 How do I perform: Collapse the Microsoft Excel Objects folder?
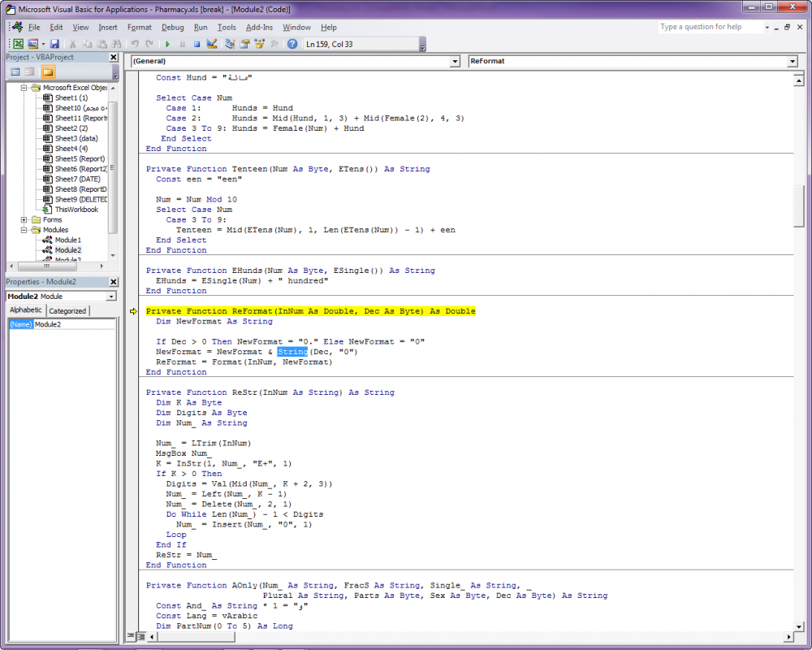coord(24,88)
